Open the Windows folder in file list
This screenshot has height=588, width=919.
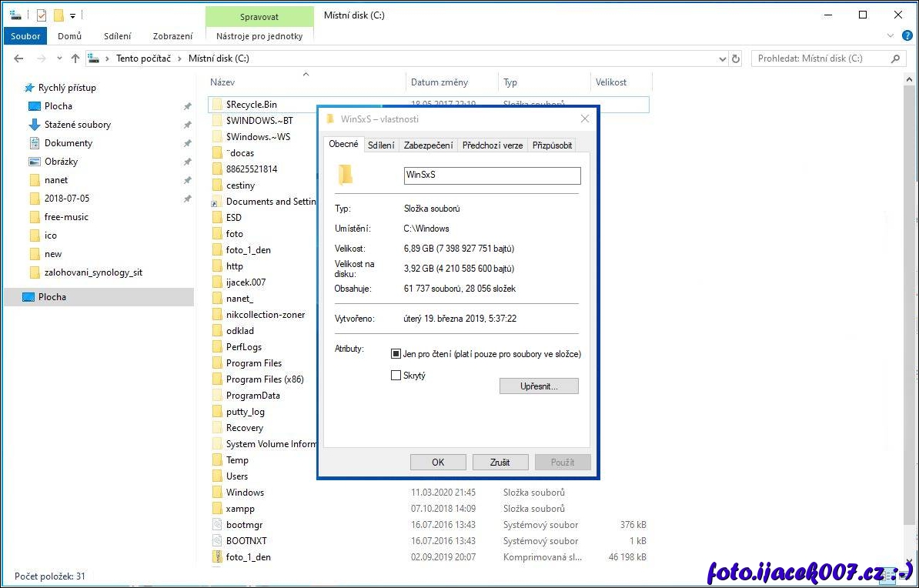[245, 493]
